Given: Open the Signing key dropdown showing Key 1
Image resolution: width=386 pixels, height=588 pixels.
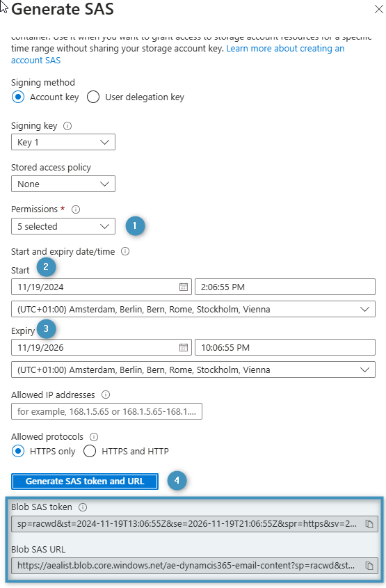Looking at the screenshot, I should click(63, 142).
